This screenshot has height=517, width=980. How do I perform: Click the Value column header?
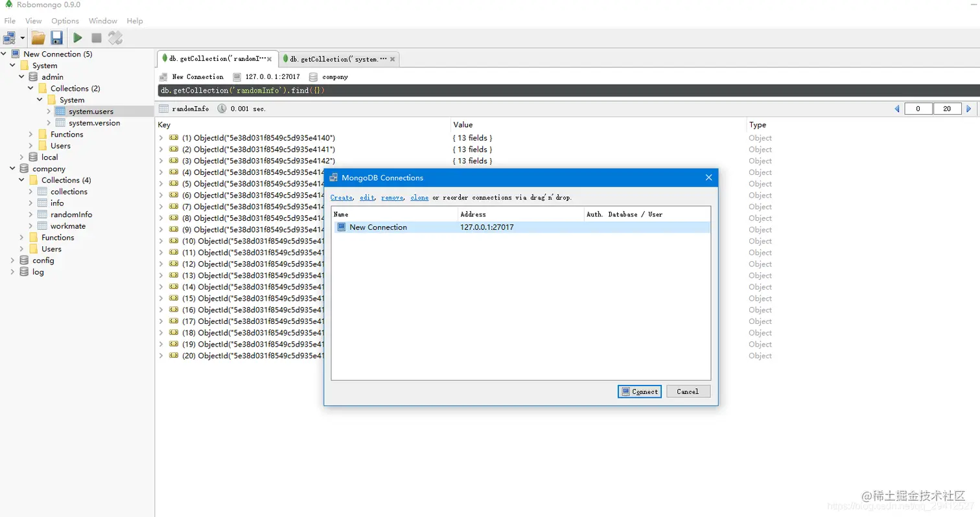463,124
